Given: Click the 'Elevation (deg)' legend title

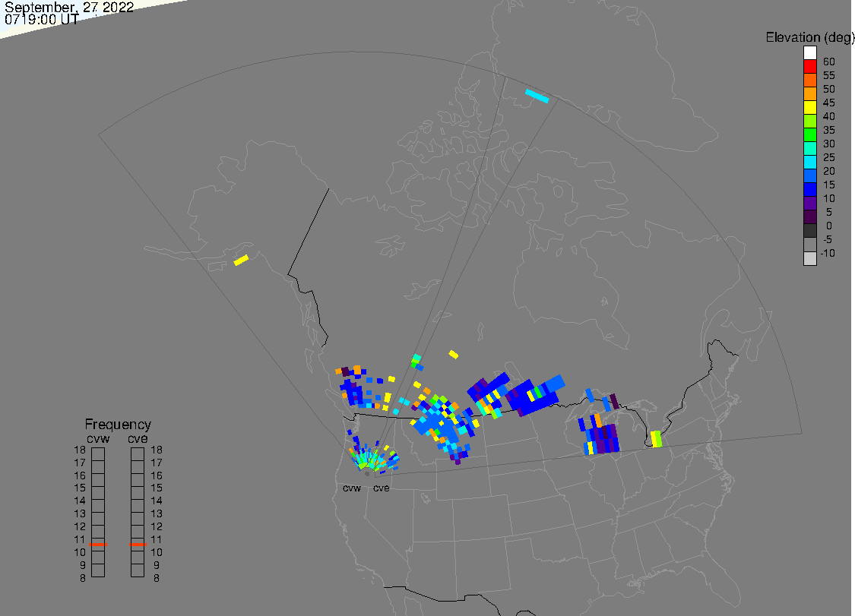Looking at the screenshot, I should pyautogui.click(x=809, y=37).
